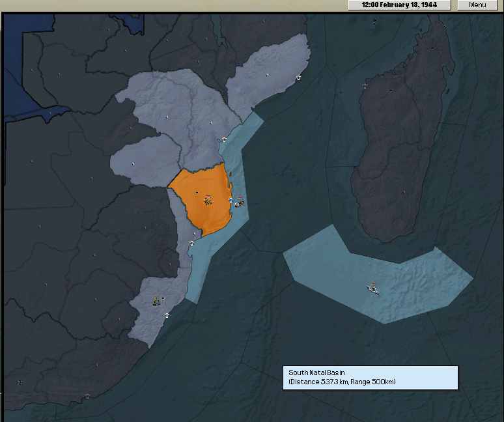504x422 pixels.
Task: Select the army unit in the southern light-gray province
Action: [156, 301]
